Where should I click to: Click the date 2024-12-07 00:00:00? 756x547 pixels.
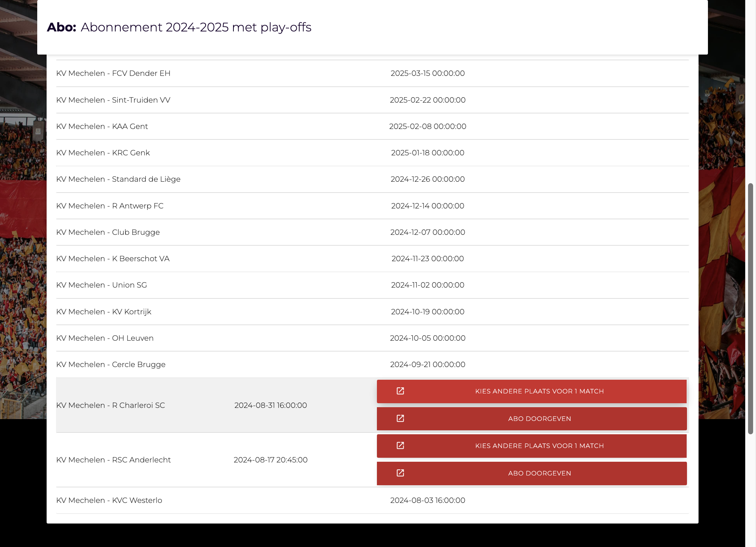(x=428, y=232)
